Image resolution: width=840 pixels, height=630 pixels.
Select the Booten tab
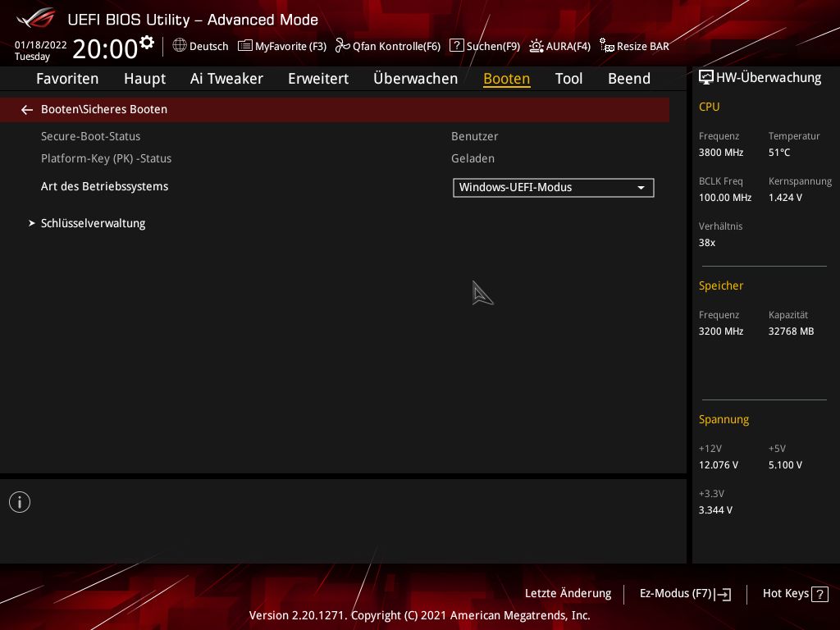[507, 79]
